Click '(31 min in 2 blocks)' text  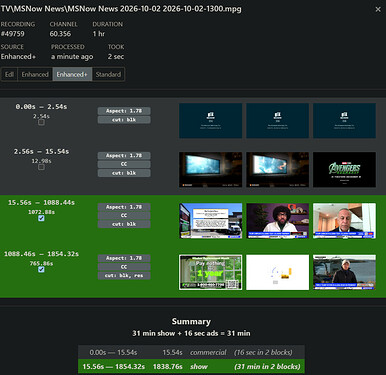(267, 367)
